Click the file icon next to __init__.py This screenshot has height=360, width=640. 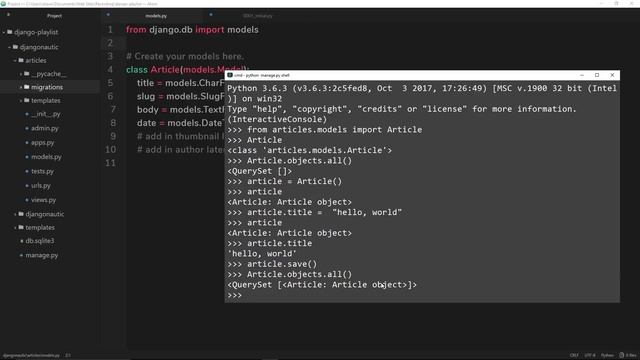[x=27, y=114]
